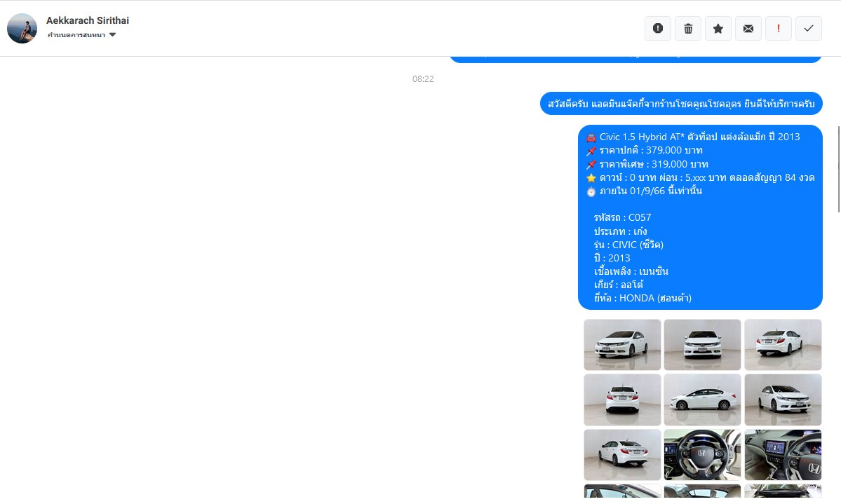Open second car photo, front view
The image size is (841, 504).
click(702, 345)
